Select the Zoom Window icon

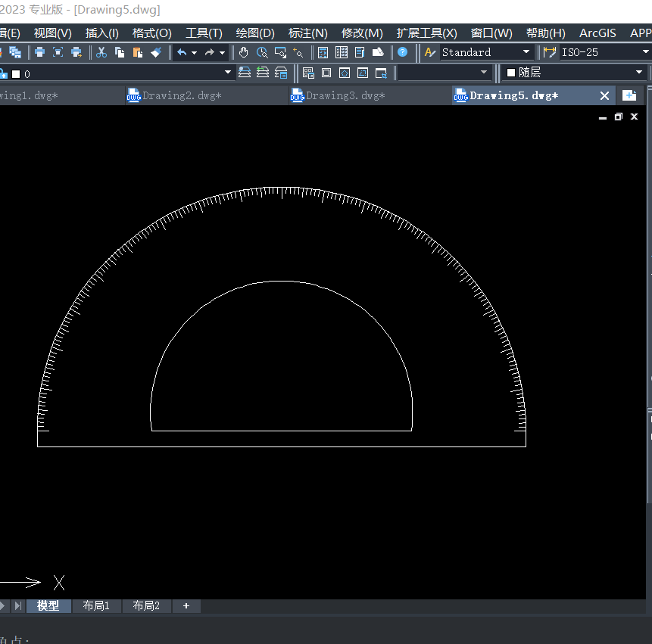280,52
